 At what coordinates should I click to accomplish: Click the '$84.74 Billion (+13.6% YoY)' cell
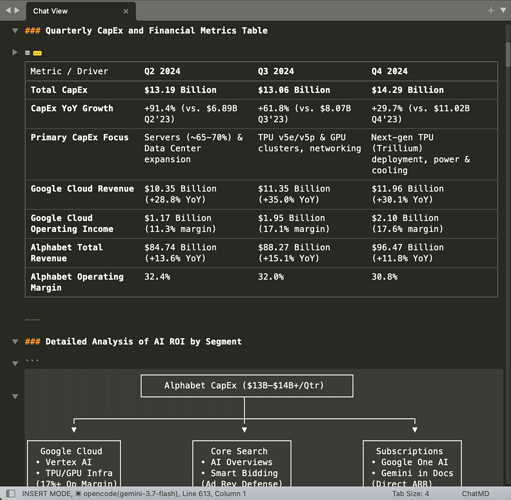point(180,253)
